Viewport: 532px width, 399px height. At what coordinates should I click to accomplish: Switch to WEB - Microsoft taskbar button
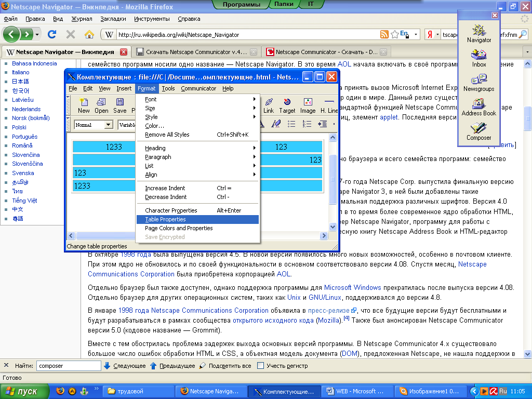pyautogui.click(x=357, y=392)
